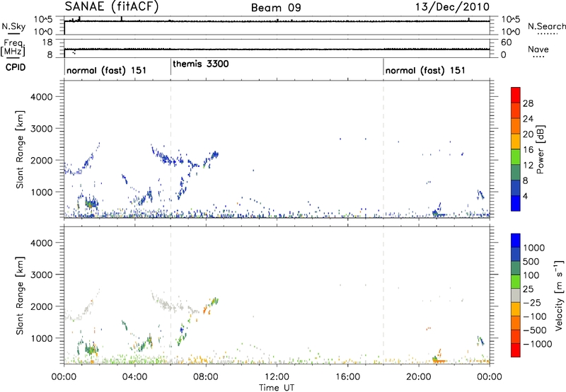Click the light green 12-16 dB Power segment
The image size is (566, 392).
coord(516,156)
